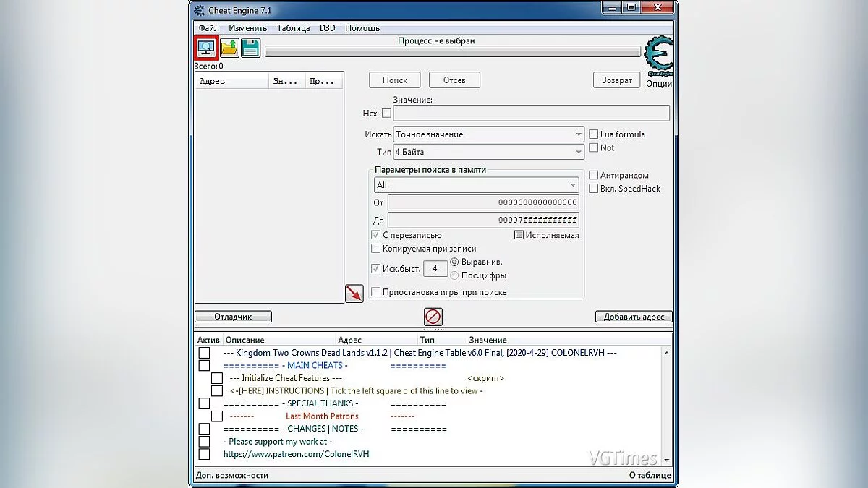The width and height of the screenshot is (868, 488).
Task: Tick the INSTRUCTIONS line checkbox
Action: pyautogui.click(x=217, y=391)
